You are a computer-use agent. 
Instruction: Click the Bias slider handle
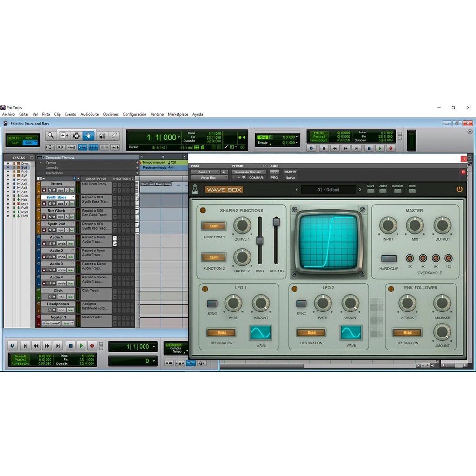[x=259, y=240]
